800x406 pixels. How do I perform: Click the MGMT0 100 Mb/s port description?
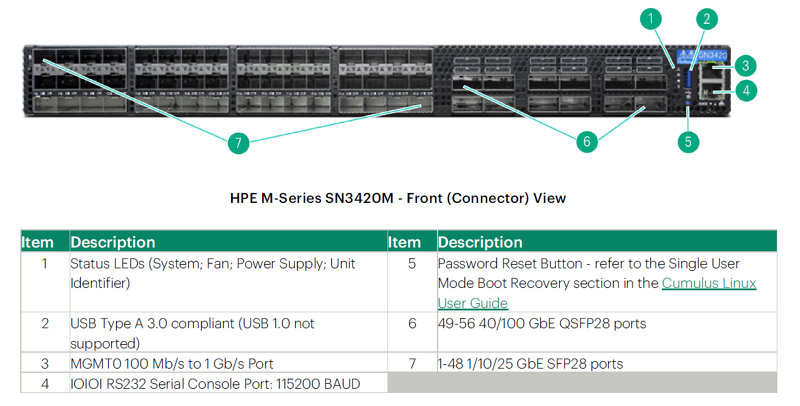tap(172, 363)
